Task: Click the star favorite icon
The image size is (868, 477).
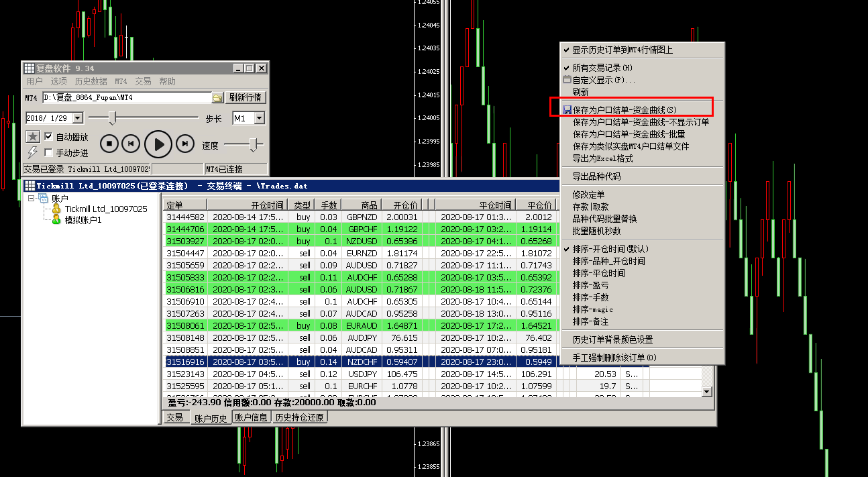Action: click(x=33, y=137)
